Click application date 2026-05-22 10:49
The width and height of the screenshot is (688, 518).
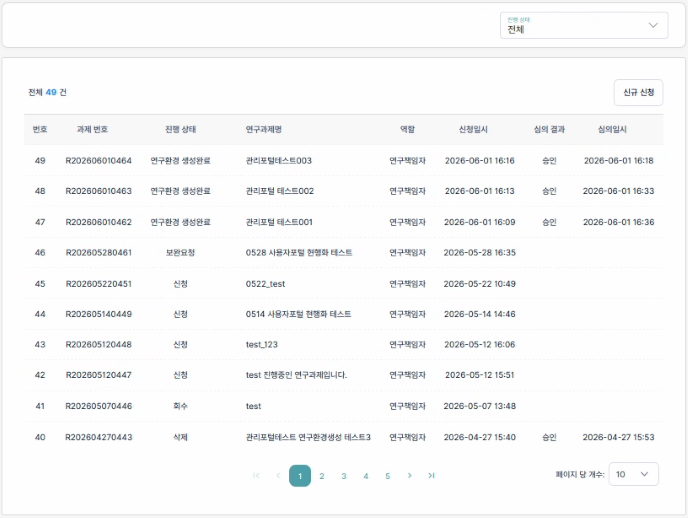pos(480,284)
